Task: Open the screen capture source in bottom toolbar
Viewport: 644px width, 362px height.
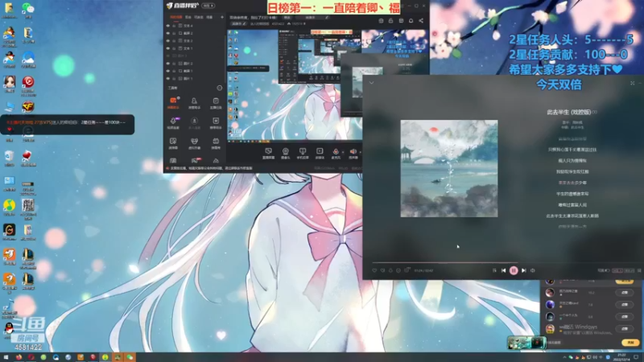Action: click(268, 153)
